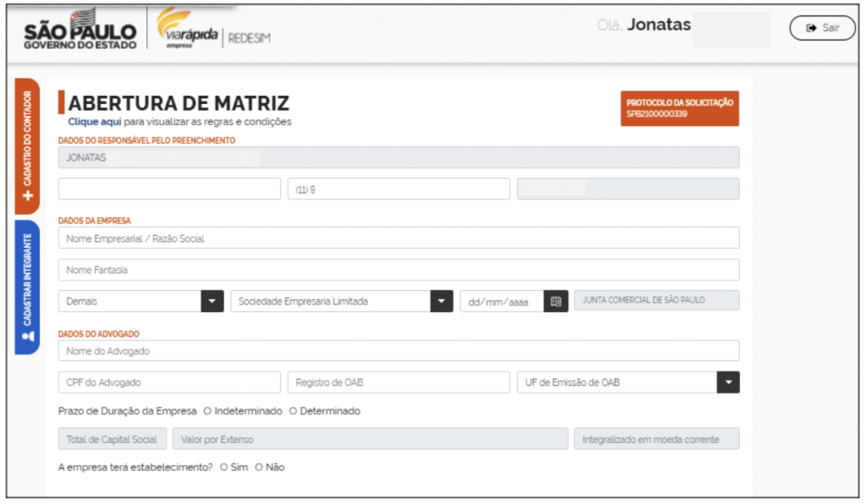The width and height of the screenshot is (866, 504).
Task: Click the Nome Empresarial / Razão Social field
Action: pos(398,238)
